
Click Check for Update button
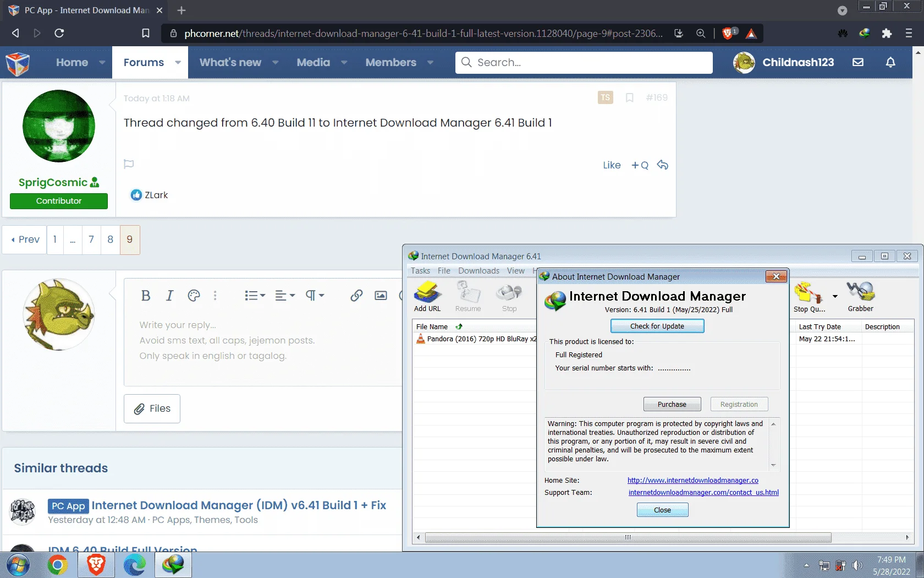pos(657,326)
